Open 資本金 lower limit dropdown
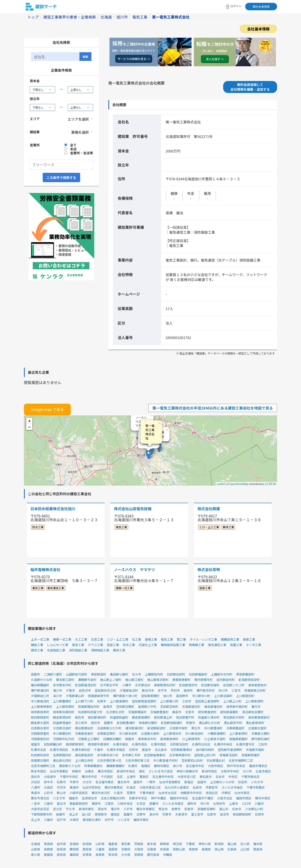Viewport: 301px width, 868px height. coord(42,90)
